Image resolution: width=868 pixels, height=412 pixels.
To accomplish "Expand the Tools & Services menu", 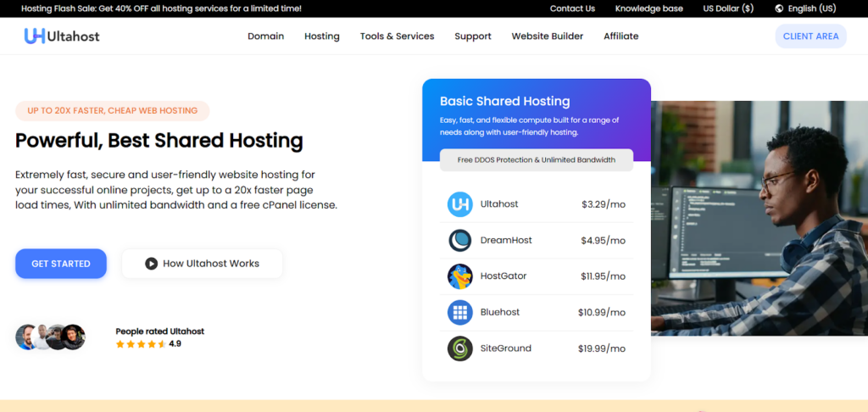I will [397, 36].
